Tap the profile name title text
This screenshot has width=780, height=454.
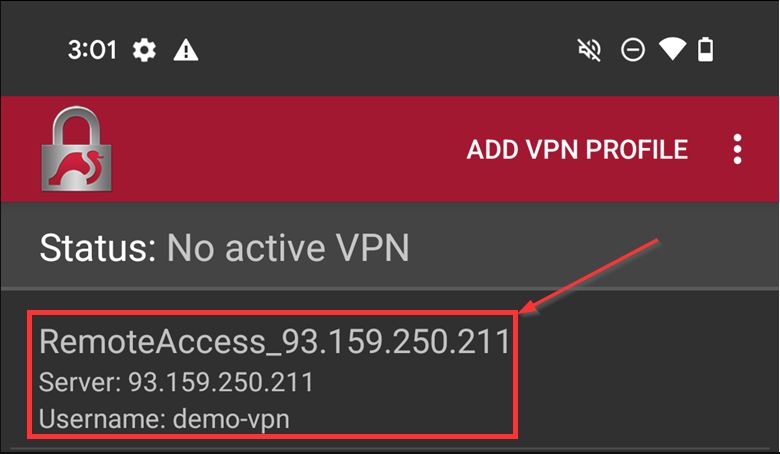coord(274,341)
